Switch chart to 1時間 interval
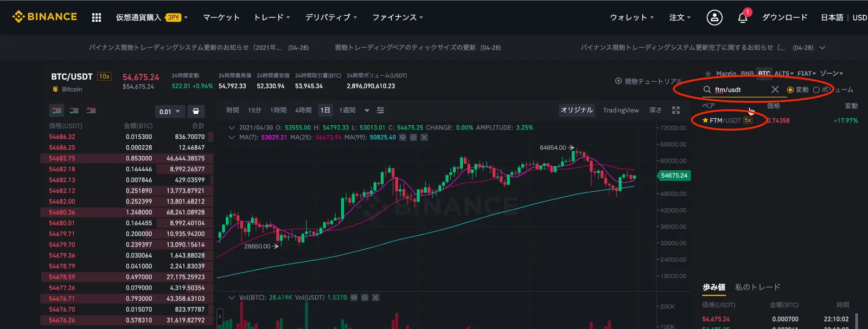Screen dimensions: 868x329 [278, 111]
